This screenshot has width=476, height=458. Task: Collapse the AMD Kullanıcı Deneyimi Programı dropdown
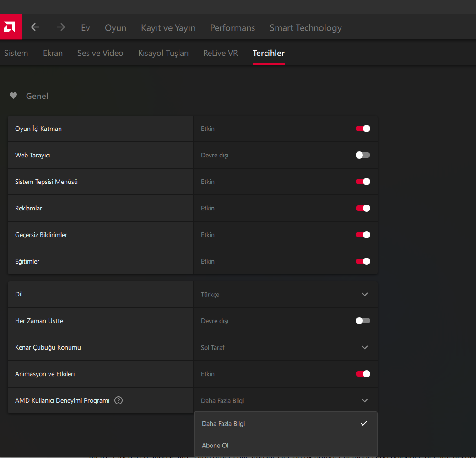click(x=364, y=400)
